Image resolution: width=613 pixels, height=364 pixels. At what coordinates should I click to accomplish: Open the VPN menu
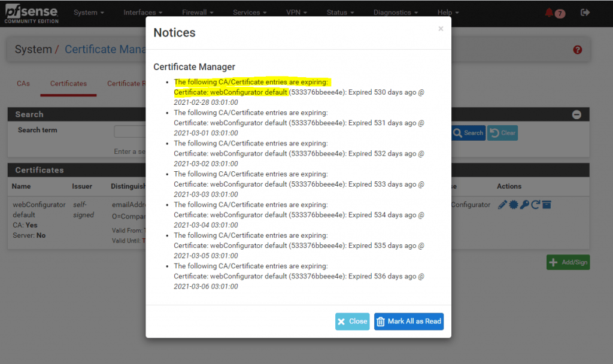click(297, 13)
